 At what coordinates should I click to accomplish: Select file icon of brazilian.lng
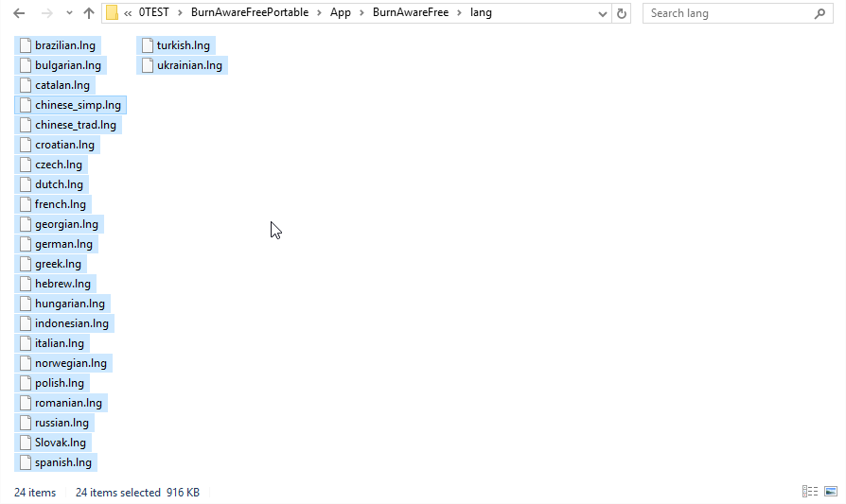coord(26,45)
